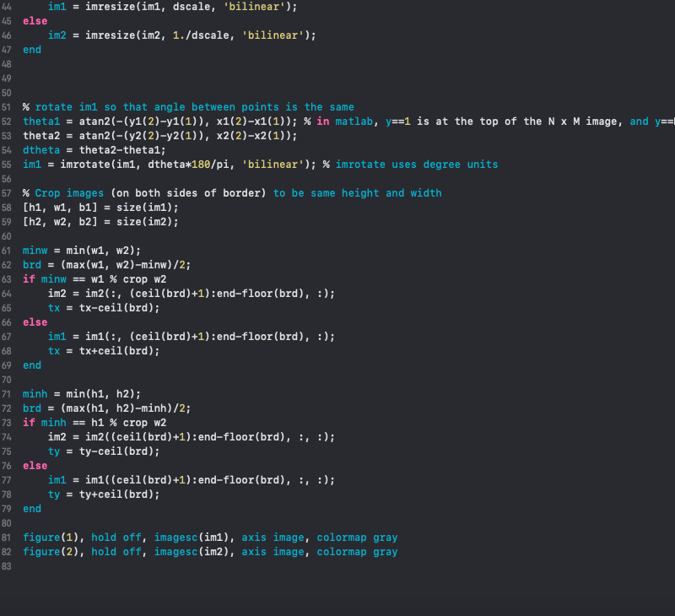
Task: Click the "Crop images" comment text
Action: [69, 193]
